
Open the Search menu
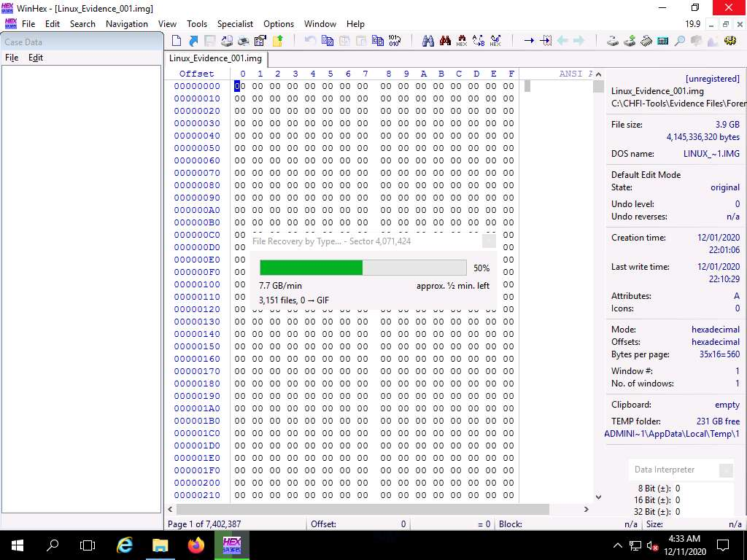tap(82, 24)
